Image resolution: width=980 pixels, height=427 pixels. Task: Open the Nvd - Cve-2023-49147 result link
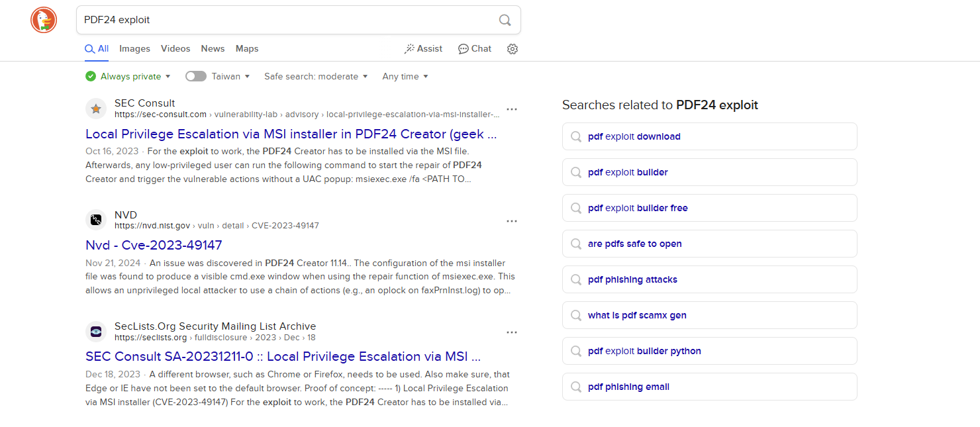click(154, 245)
